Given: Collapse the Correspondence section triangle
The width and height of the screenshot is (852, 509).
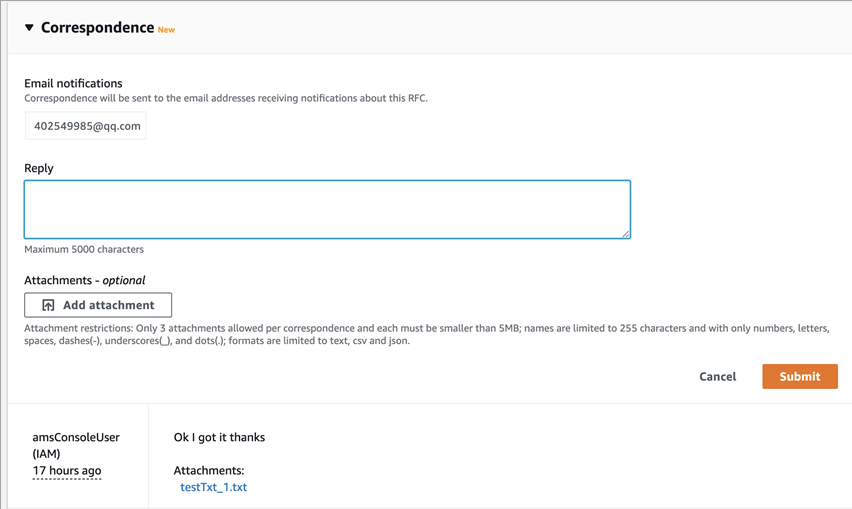Looking at the screenshot, I should tap(29, 28).
